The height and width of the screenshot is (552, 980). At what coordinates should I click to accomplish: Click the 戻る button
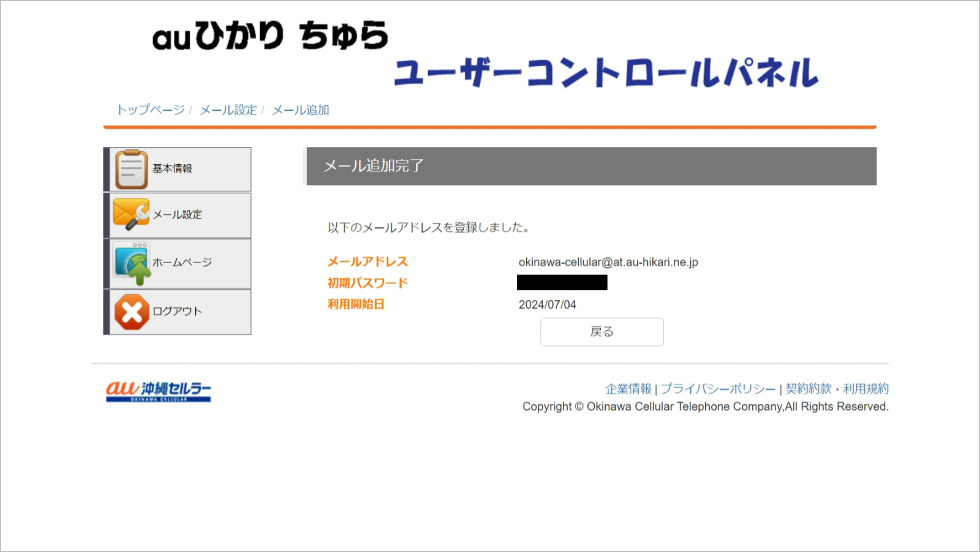[x=602, y=332]
